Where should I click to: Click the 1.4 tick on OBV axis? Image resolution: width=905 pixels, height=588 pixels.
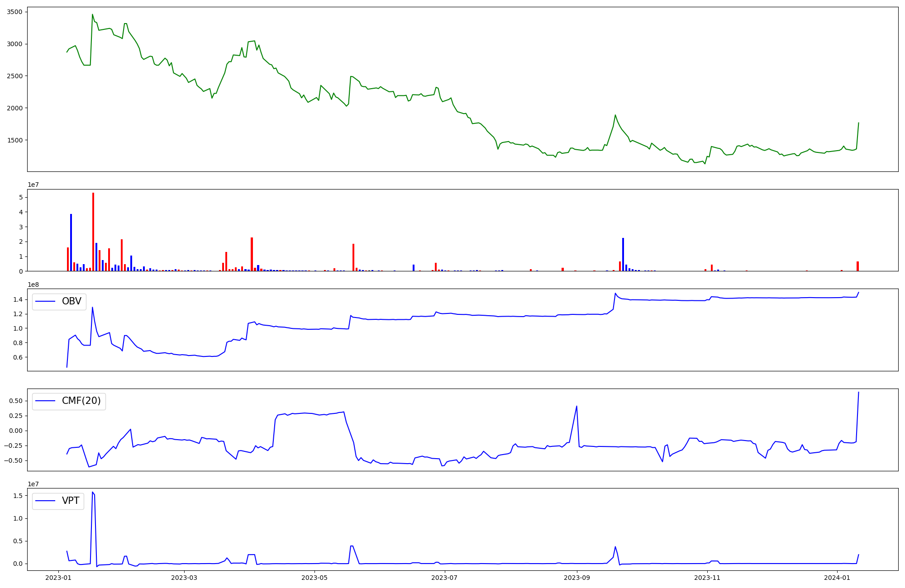coord(18,299)
